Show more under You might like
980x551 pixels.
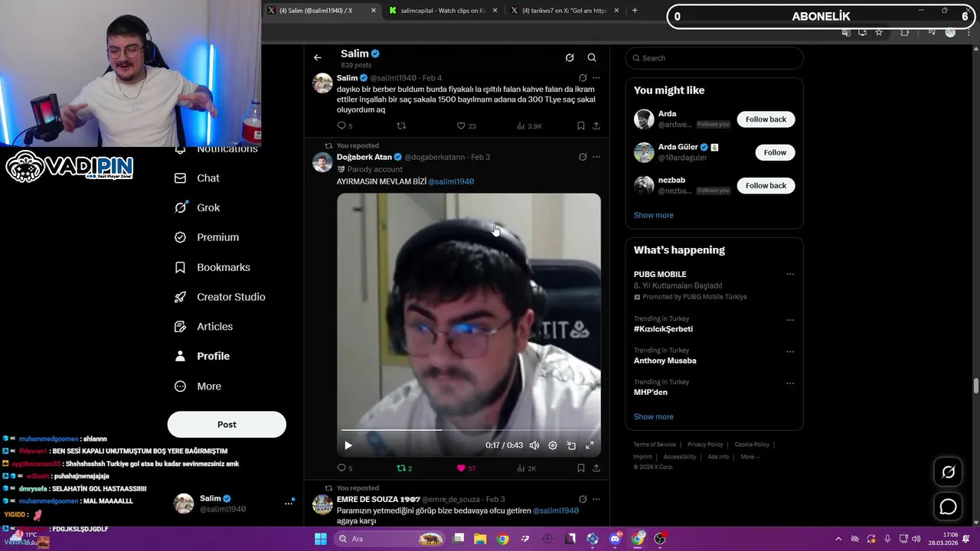coord(653,215)
